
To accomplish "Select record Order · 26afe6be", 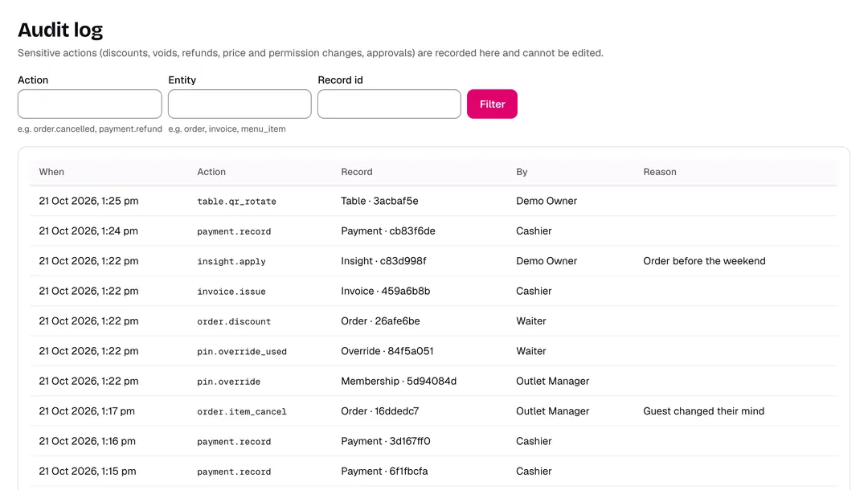I will click(x=380, y=321).
